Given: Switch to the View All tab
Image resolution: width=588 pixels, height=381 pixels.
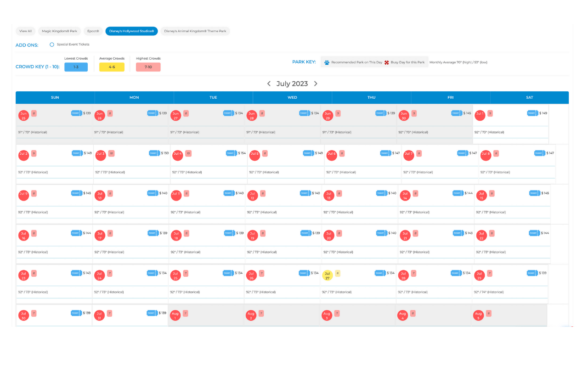Looking at the screenshot, I should point(26,31).
